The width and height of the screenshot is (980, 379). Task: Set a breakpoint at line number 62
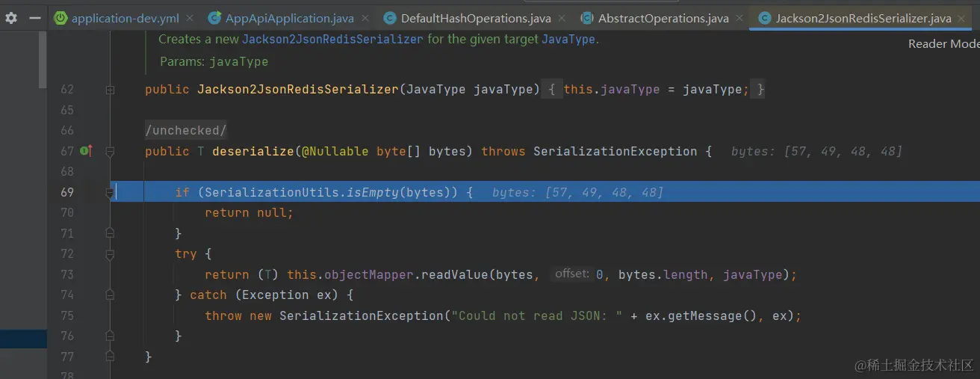67,90
